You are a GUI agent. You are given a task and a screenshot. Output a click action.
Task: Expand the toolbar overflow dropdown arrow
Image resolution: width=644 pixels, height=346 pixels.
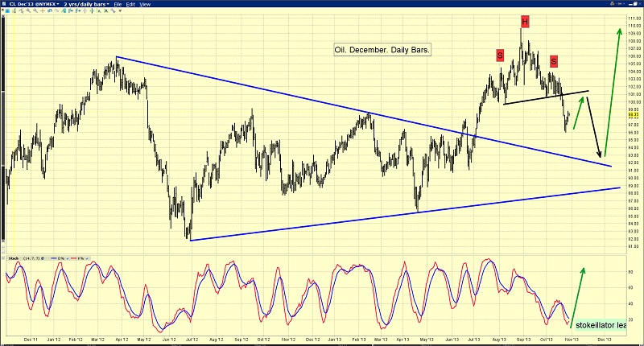[x=120, y=11]
